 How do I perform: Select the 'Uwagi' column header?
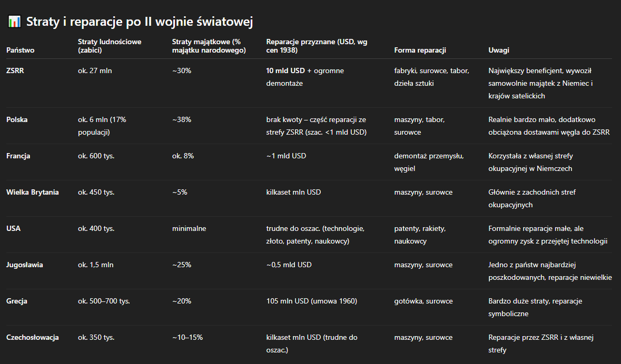(x=499, y=50)
